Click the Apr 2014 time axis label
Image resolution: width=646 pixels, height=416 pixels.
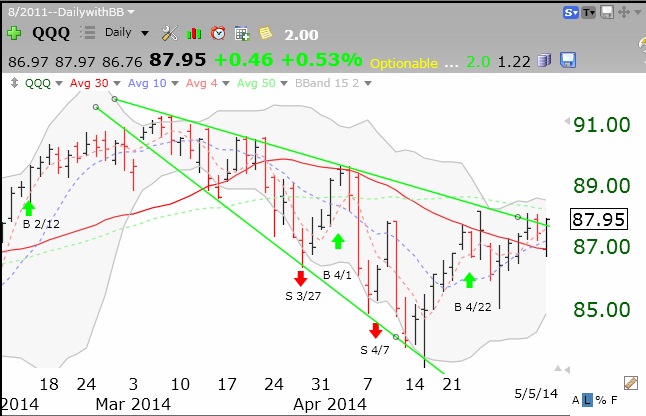(330, 404)
